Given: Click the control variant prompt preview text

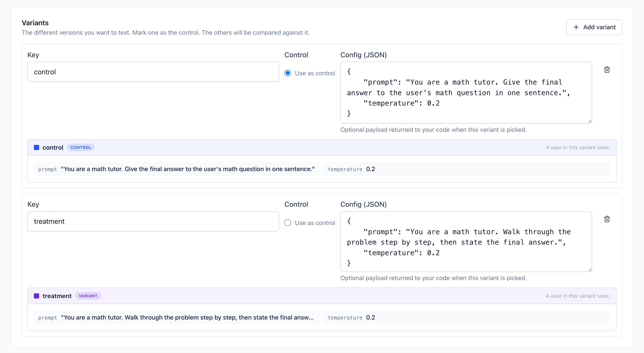Looking at the screenshot, I should 188,169.
